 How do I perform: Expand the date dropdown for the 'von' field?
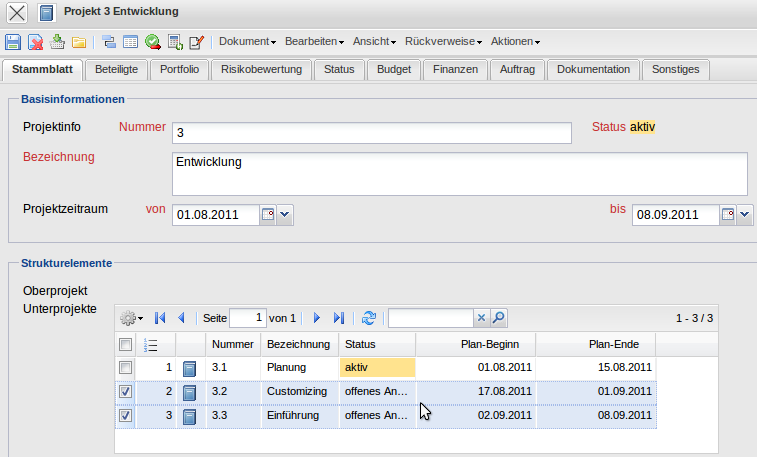(x=284, y=214)
